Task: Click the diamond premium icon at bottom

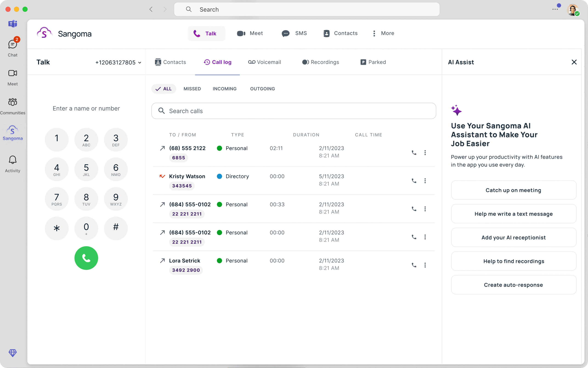Action: click(13, 353)
